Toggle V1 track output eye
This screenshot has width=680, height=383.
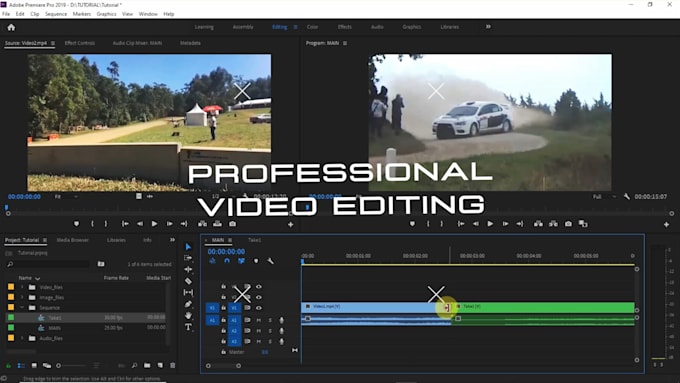coord(259,308)
